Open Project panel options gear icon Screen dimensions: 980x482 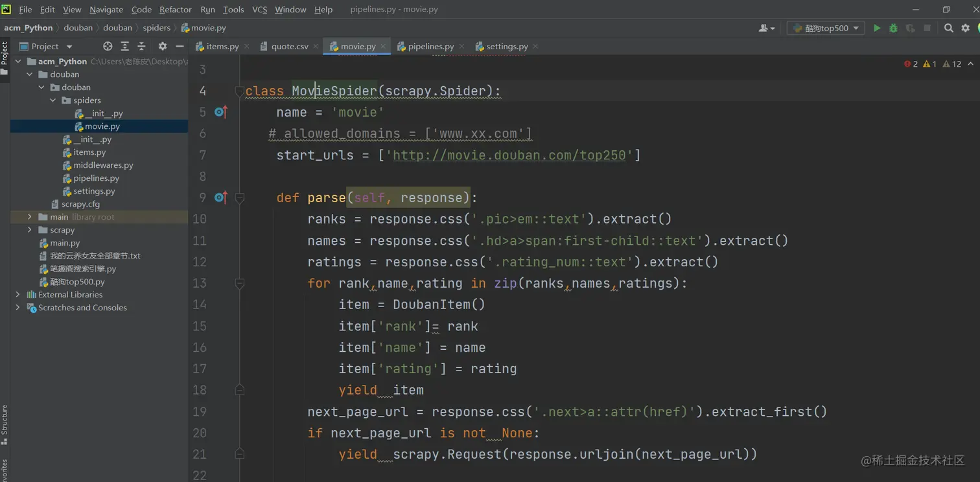(x=163, y=46)
